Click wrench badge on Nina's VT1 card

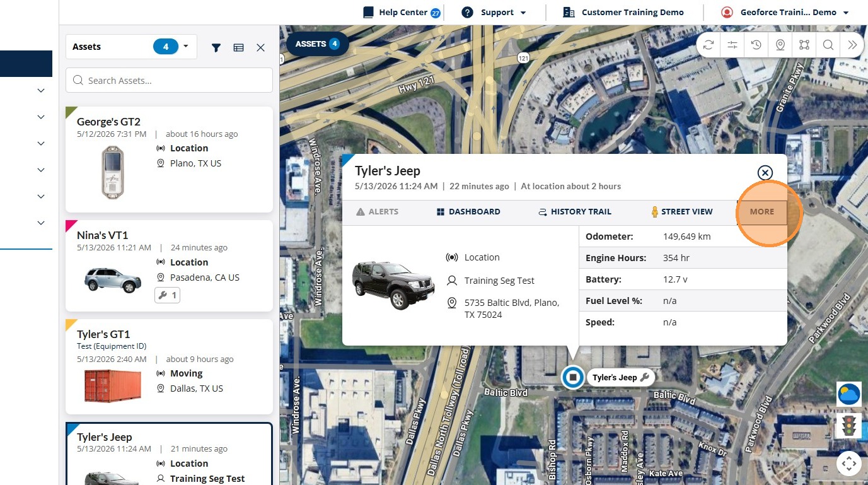click(167, 295)
